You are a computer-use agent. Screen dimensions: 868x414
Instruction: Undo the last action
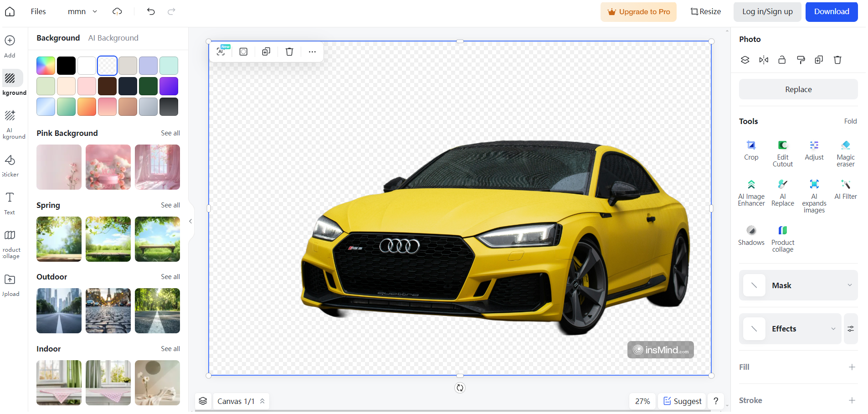tap(151, 11)
